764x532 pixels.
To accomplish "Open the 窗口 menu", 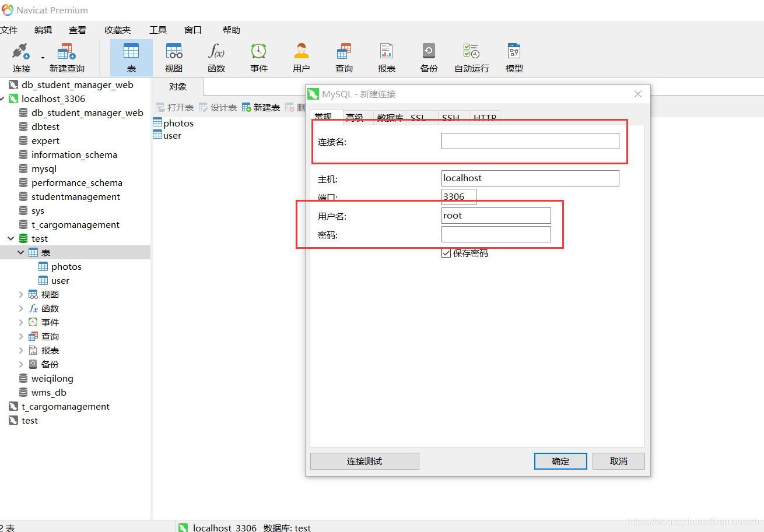I will pyautogui.click(x=193, y=30).
